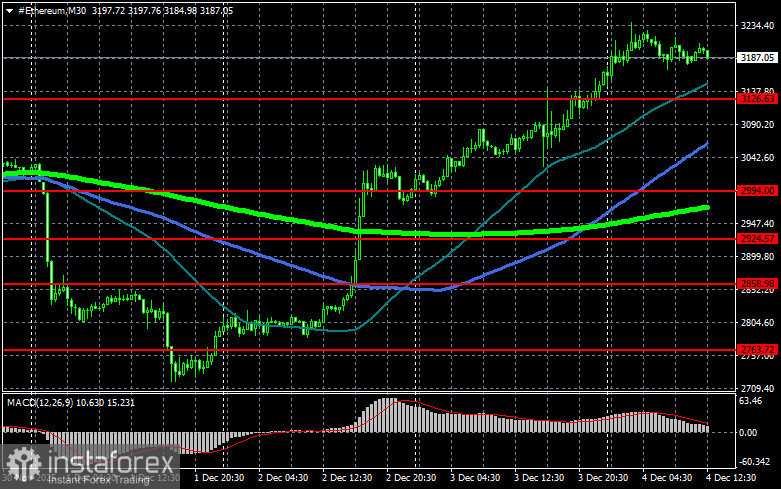Select the teal moving average line end
The width and height of the screenshot is (781, 489).
click(x=706, y=85)
